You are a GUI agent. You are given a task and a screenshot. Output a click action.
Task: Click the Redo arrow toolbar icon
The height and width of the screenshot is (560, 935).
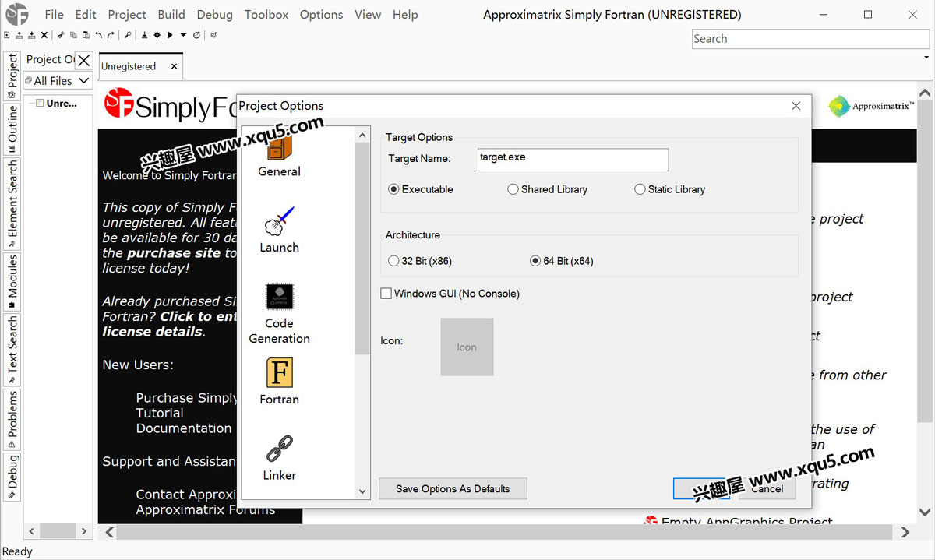click(x=111, y=35)
